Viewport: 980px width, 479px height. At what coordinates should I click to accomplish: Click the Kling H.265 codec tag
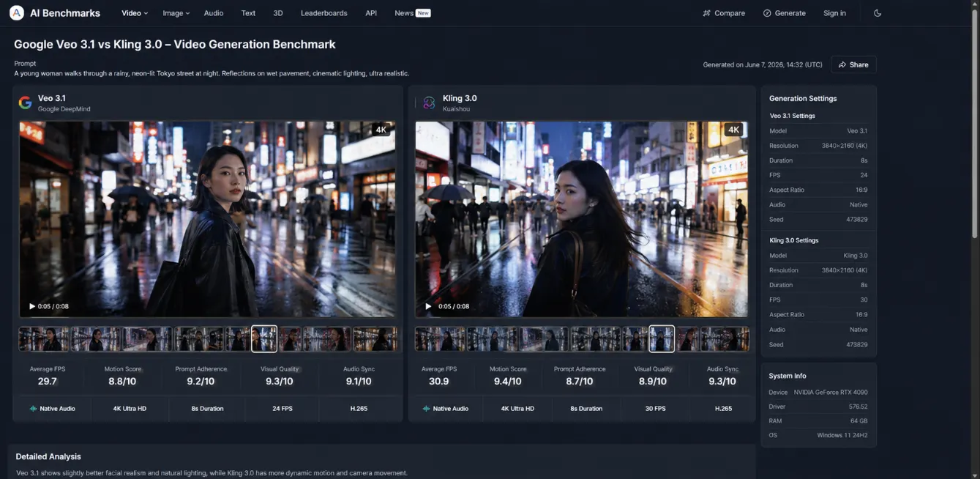point(723,409)
